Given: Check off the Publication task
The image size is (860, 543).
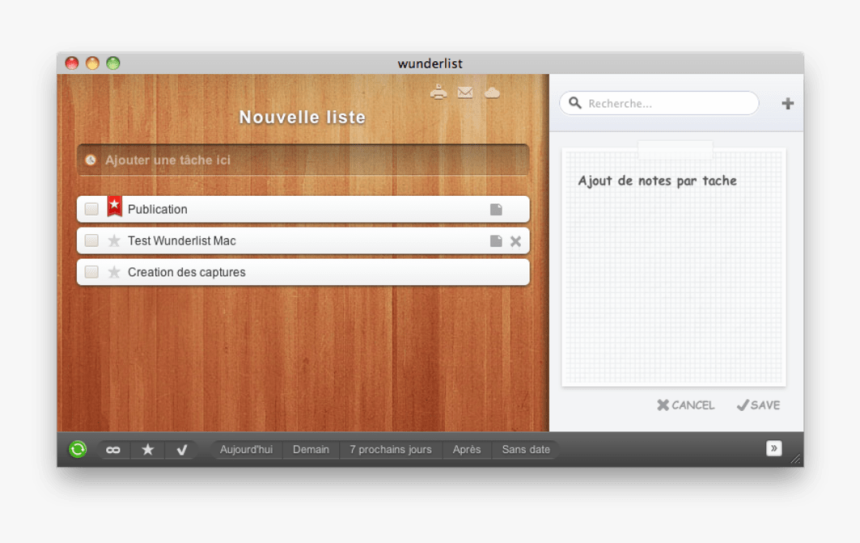Looking at the screenshot, I should click(92, 209).
